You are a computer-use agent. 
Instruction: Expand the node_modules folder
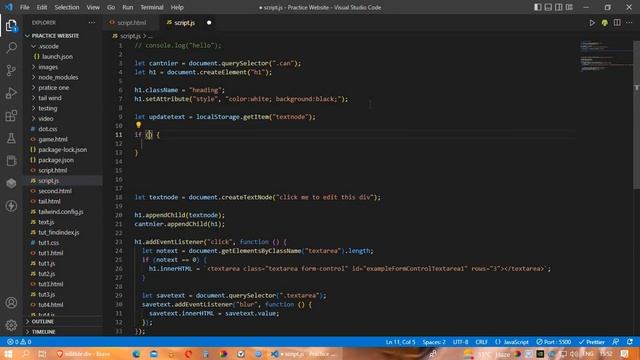click(58, 77)
